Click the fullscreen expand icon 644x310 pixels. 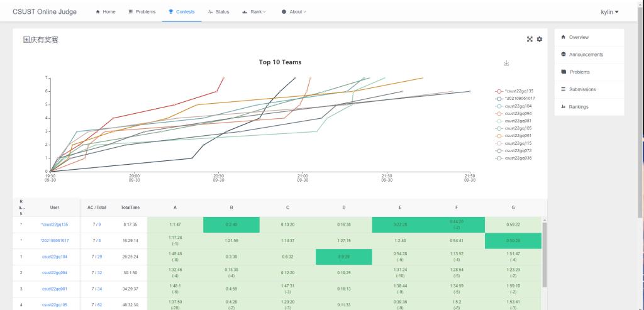530,39
